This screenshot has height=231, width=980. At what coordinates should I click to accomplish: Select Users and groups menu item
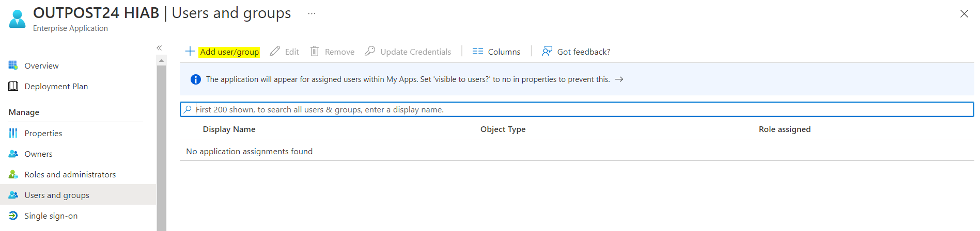57,195
